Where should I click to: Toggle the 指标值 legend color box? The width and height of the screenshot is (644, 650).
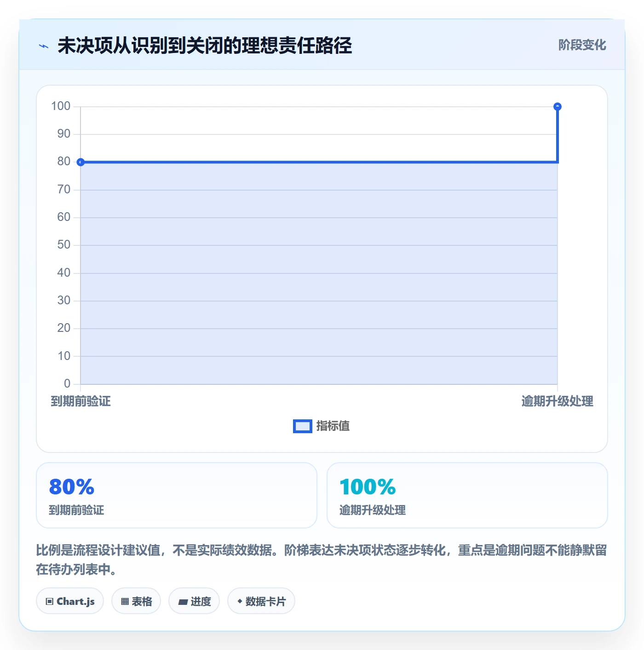[x=303, y=426]
